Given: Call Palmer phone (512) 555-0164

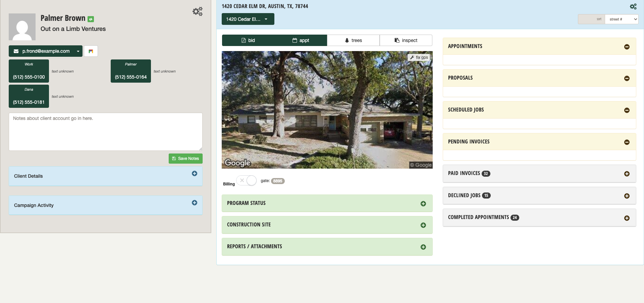Looking at the screenshot, I should (x=131, y=71).
